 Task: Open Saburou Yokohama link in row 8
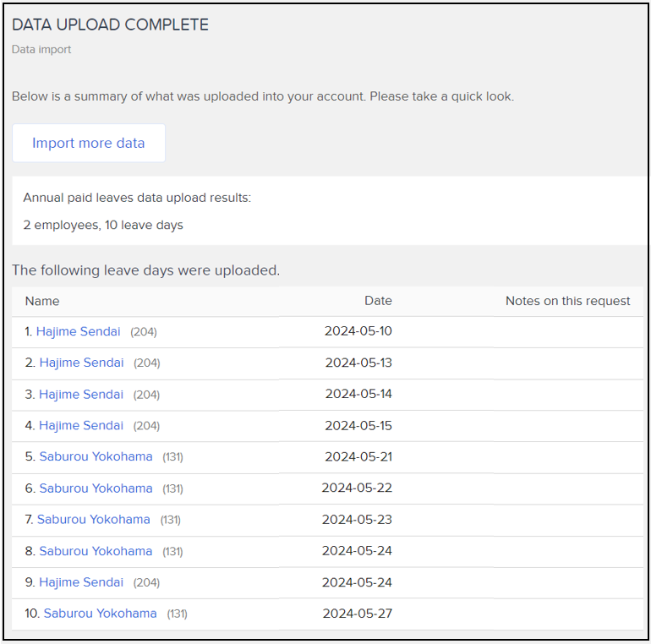click(x=96, y=551)
